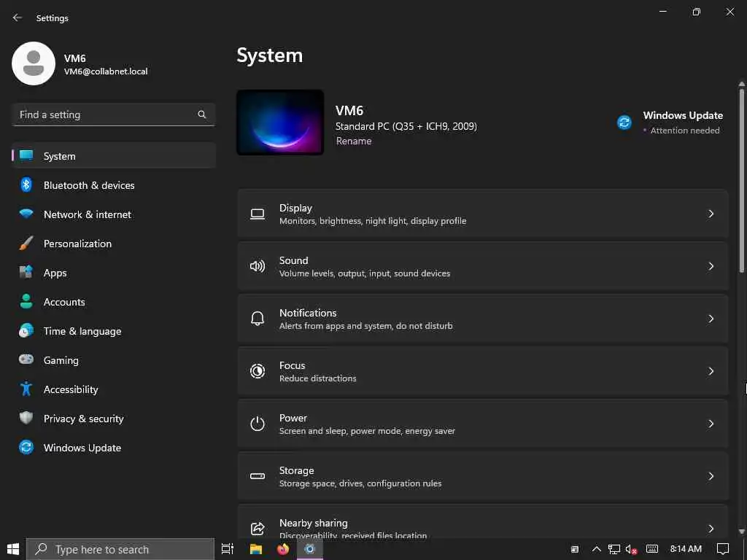Image resolution: width=747 pixels, height=560 pixels.
Task: Open the Apps section
Action: (114, 273)
